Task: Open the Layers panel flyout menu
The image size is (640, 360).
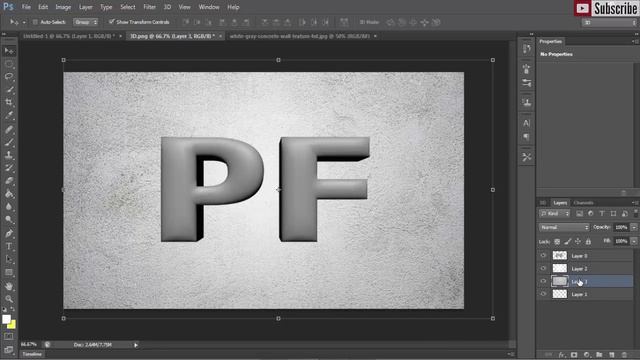Action: pyautogui.click(x=634, y=203)
